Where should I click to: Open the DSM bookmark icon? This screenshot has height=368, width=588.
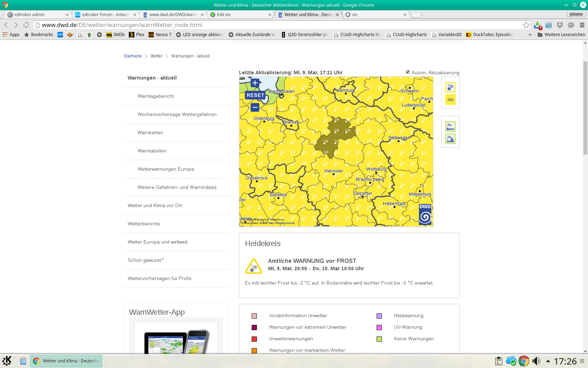60,35
